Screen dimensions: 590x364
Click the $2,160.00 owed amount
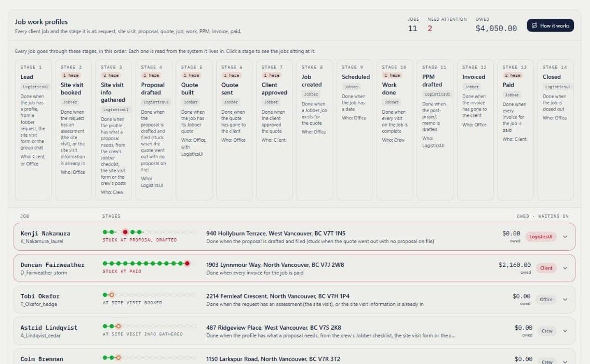point(514,265)
